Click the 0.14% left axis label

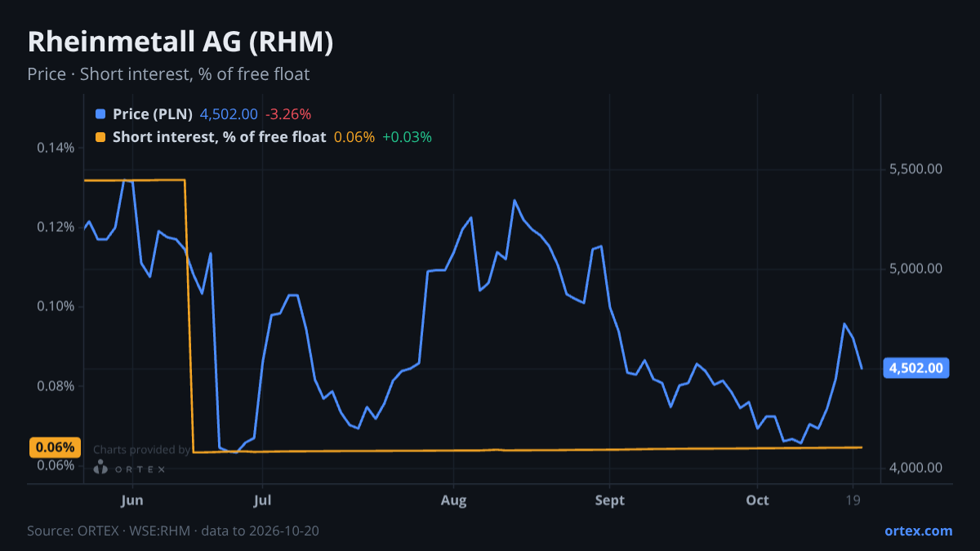pos(56,148)
